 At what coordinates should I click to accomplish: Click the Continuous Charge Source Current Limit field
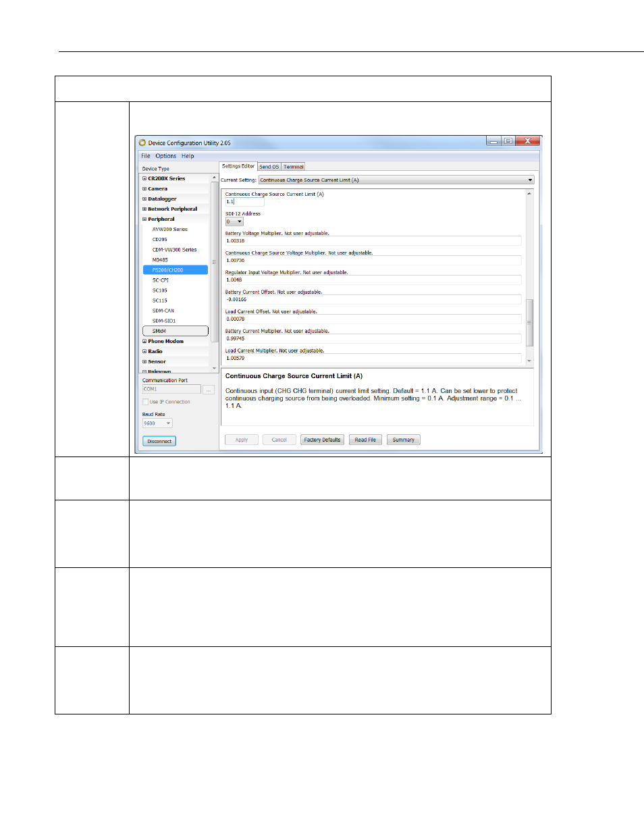244,201
